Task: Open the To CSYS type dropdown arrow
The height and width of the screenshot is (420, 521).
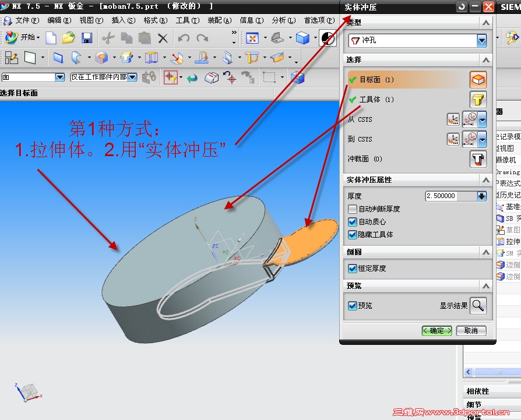Action: pyautogui.click(x=483, y=139)
